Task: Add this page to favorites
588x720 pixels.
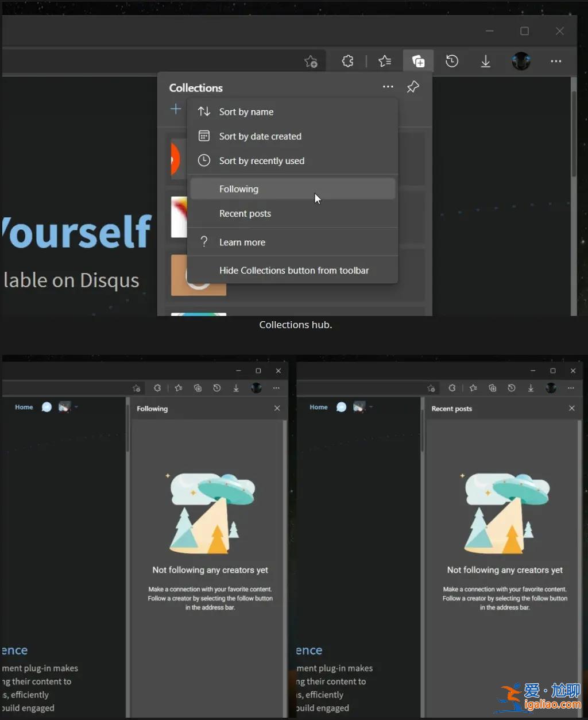Action: pyautogui.click(x=311, y=61)
